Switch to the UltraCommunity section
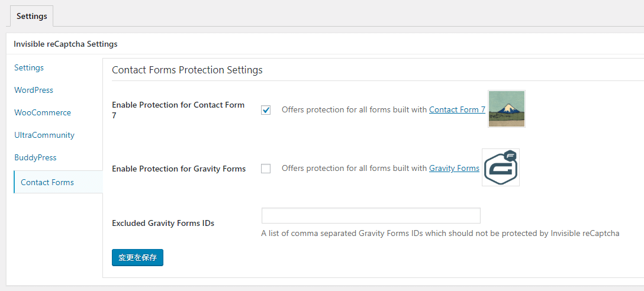Viewport: 644px width, 291px height. coord(44,135)
